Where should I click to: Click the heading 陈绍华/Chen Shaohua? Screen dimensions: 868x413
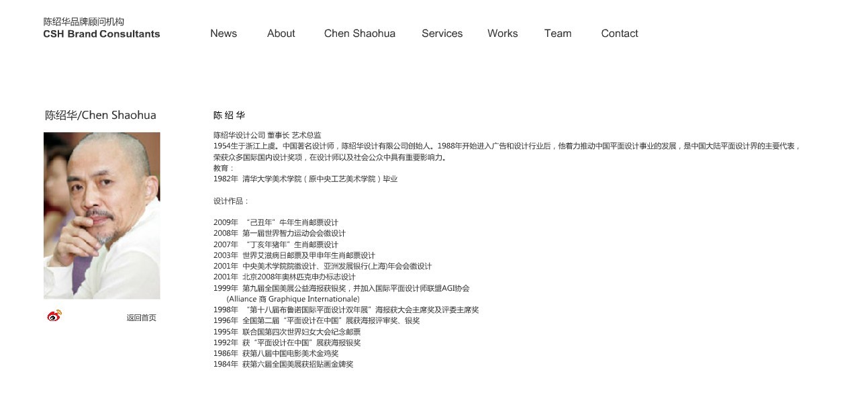tap(101, 116)
